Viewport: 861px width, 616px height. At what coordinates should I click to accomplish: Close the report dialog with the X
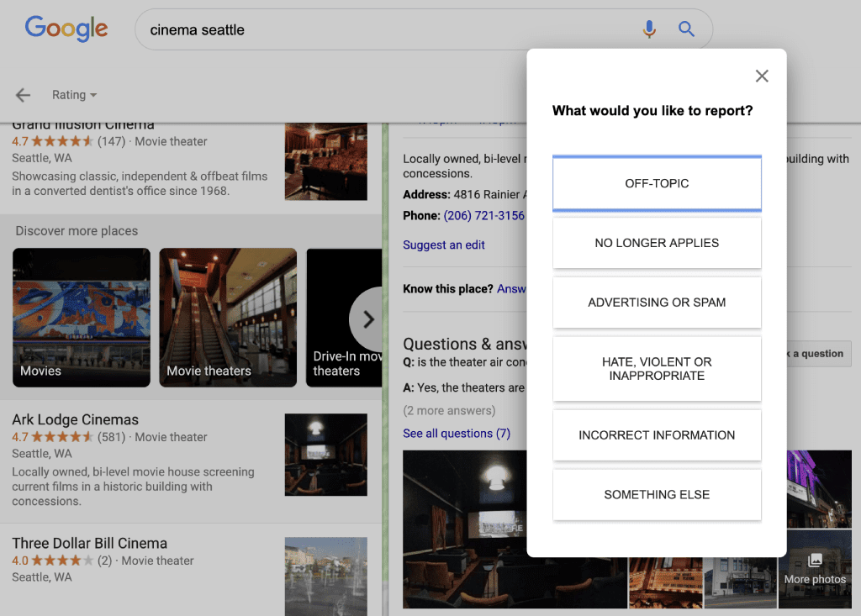762,76
